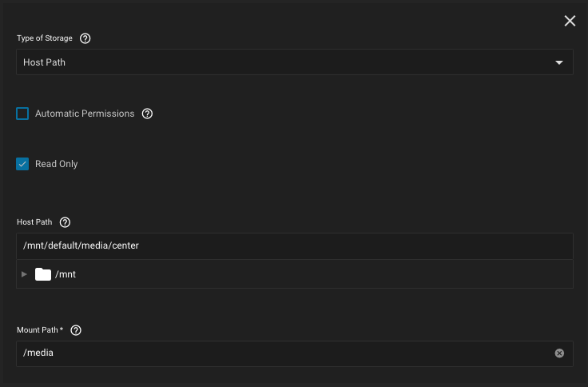Close the storage configuration dialog

[x=570, y=21]
